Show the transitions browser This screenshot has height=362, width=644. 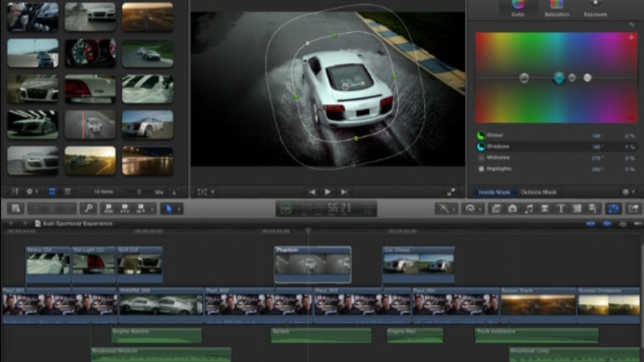544,208
